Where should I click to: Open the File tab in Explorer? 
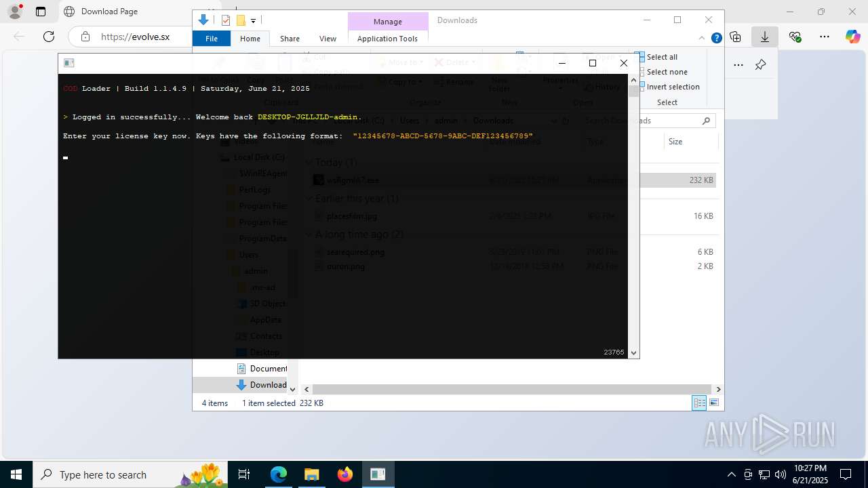click(212, 39)
